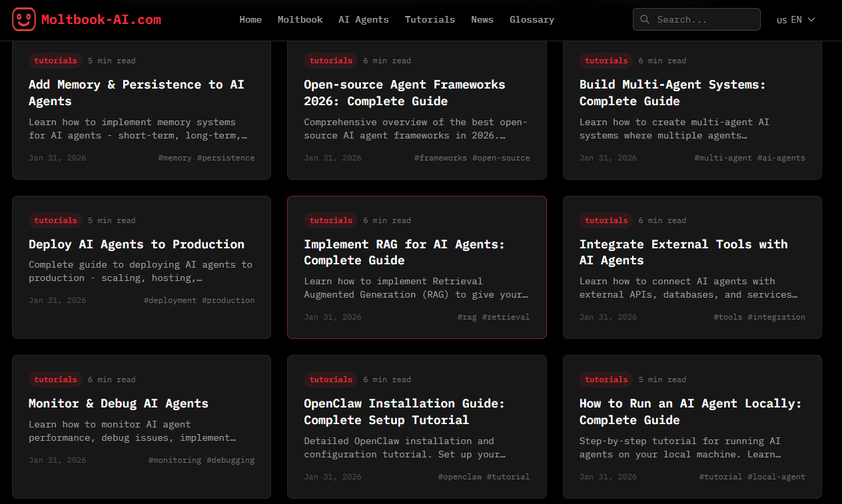Click the search magnifying glass icon
This screenshot has width=842, height=504.
[644, 19]
